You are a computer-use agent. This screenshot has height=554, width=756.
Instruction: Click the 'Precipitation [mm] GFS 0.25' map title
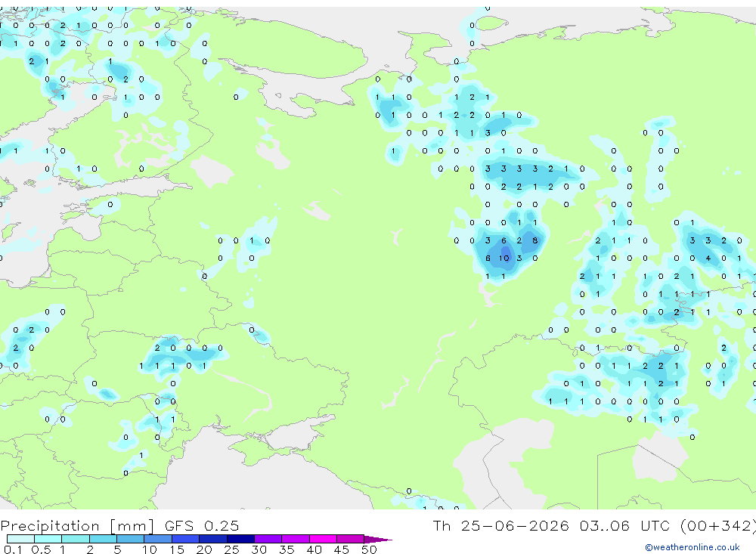[119, 525]
